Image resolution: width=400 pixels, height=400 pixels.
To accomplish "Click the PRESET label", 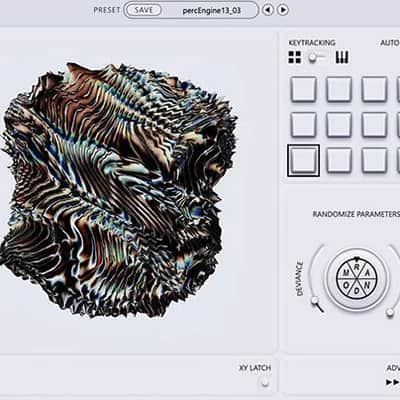I will tap(107, 10).
